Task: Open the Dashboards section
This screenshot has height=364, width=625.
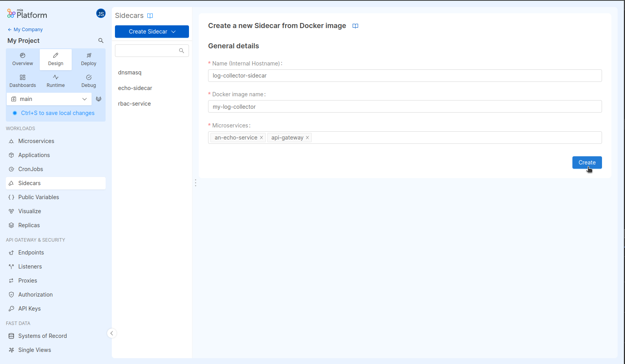Action: pos(23,81)
